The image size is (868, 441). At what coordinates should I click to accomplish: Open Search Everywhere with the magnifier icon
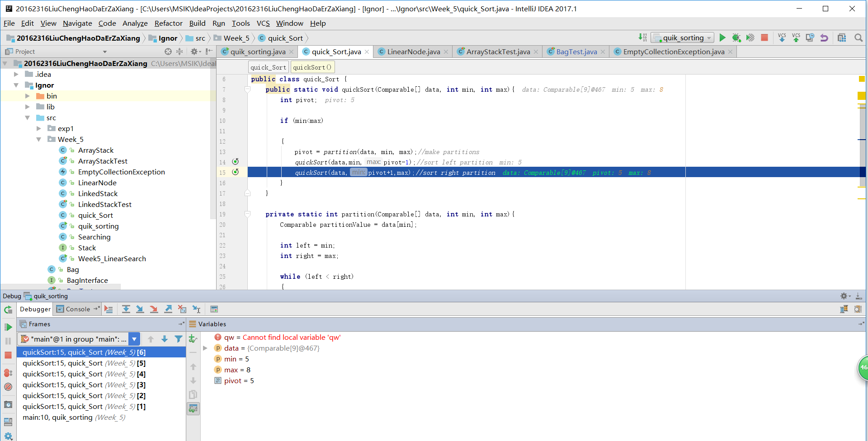(x=858, y=38)
